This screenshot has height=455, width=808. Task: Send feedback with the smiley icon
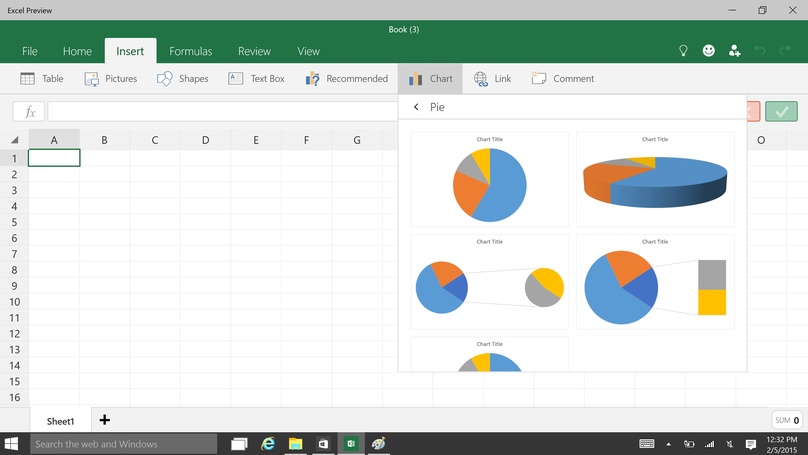tap(709, 50)
